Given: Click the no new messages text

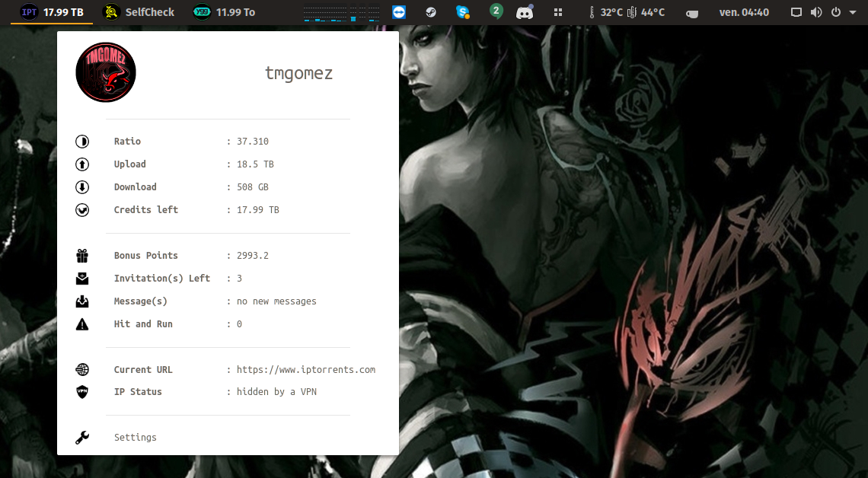Looking at the screenshot, I should [276, 301].
